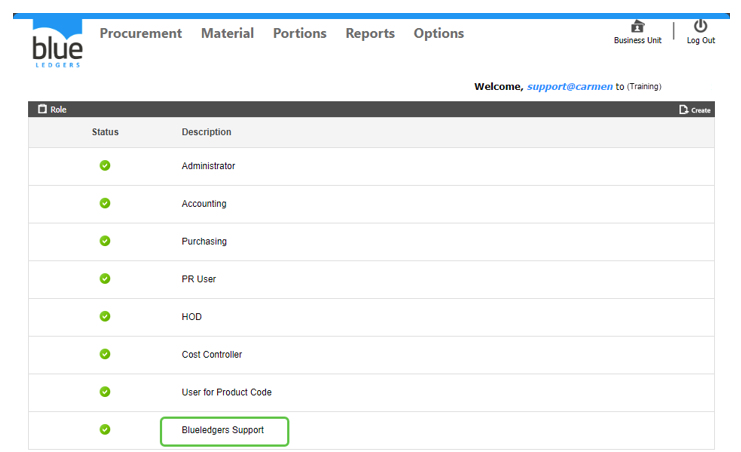741x452 pixels.
Task: Expand the Material menu
Action: pos(227,33)
